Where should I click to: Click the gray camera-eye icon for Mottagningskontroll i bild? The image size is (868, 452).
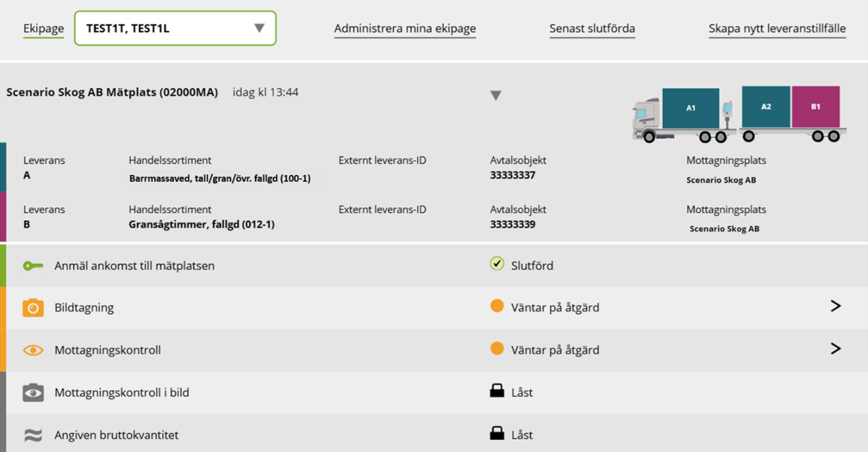pyautogui.click(x=33, y=393)
